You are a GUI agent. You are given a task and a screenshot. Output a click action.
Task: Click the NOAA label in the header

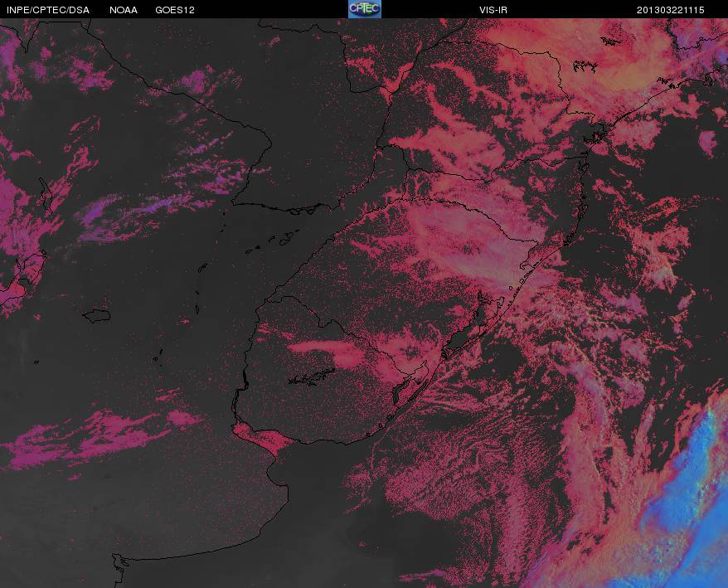pyautogui.click(x=124, y=10)
